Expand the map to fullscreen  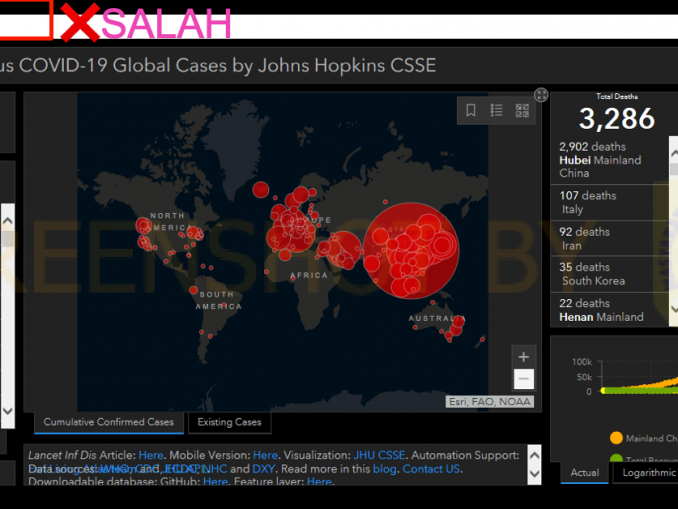541,95
